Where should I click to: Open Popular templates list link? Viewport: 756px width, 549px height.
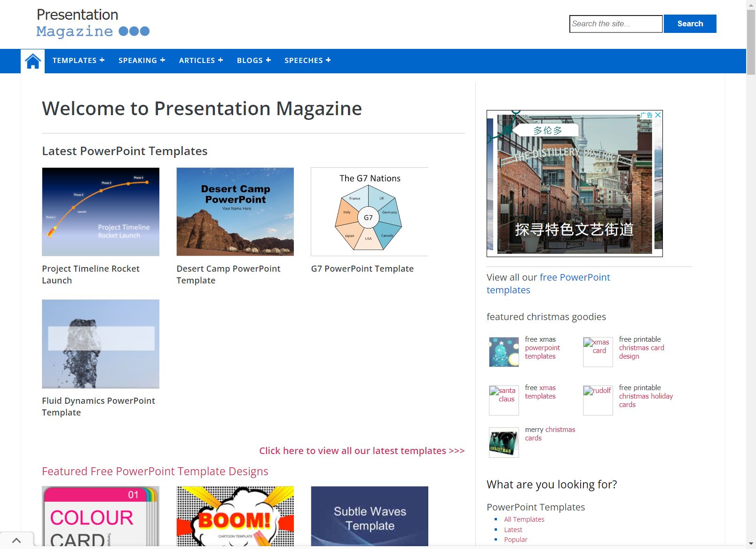point(516,540)
